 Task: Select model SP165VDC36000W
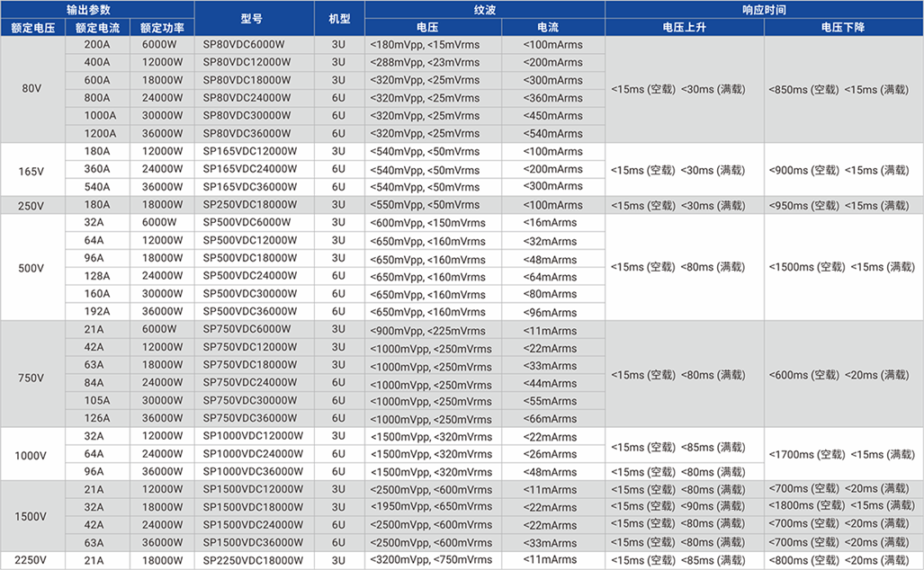[x=250, y=187]
